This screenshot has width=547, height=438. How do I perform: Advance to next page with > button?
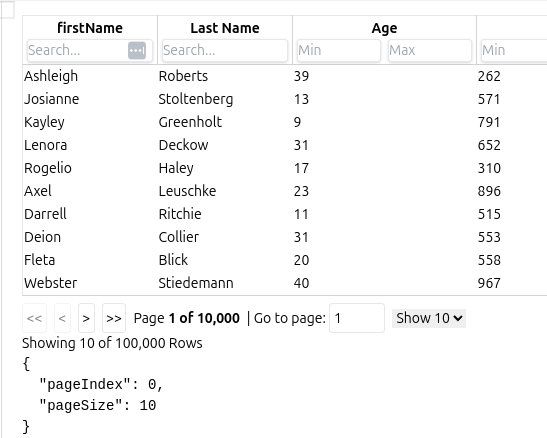point(86,318)
